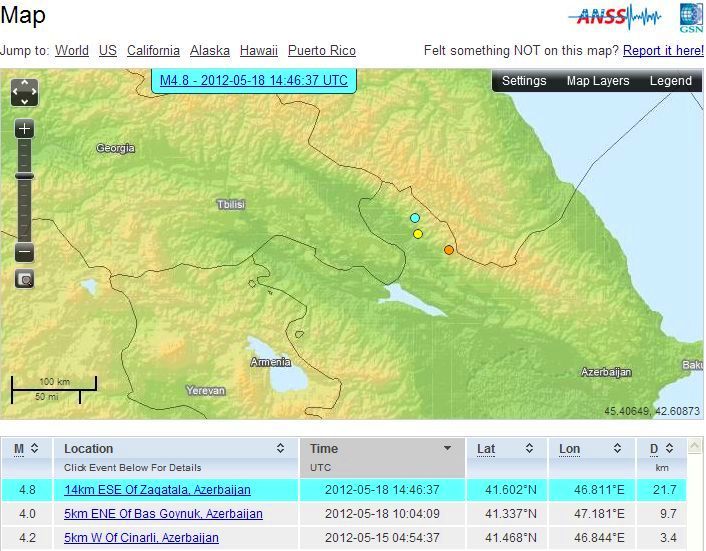Sort table by Location column
This screenshot has height=551, width=706.
[x=175, y=449]
